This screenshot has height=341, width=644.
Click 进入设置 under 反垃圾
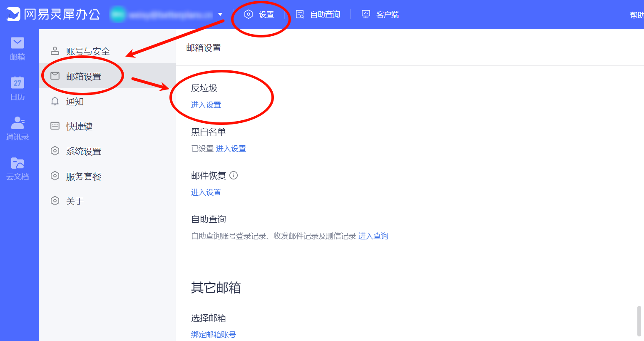(206, 105)
